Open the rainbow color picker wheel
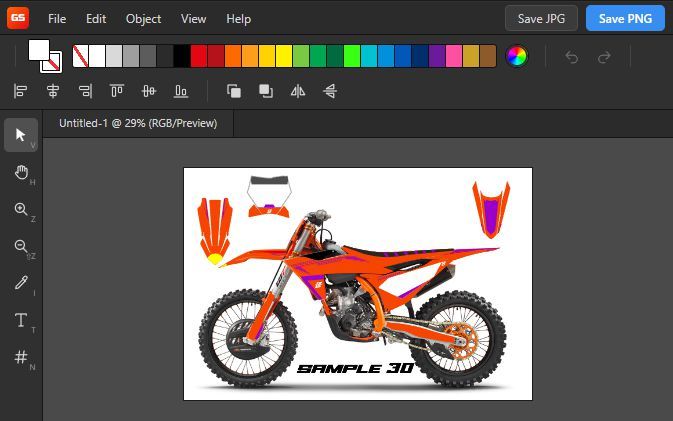This screenshot has height=421, width=673. [516, 56]
